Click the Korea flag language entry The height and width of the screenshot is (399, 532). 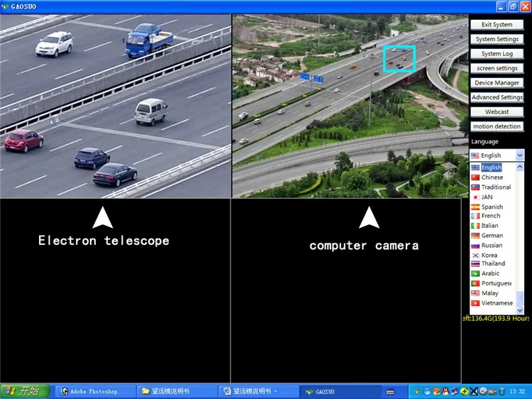(484, 255)
